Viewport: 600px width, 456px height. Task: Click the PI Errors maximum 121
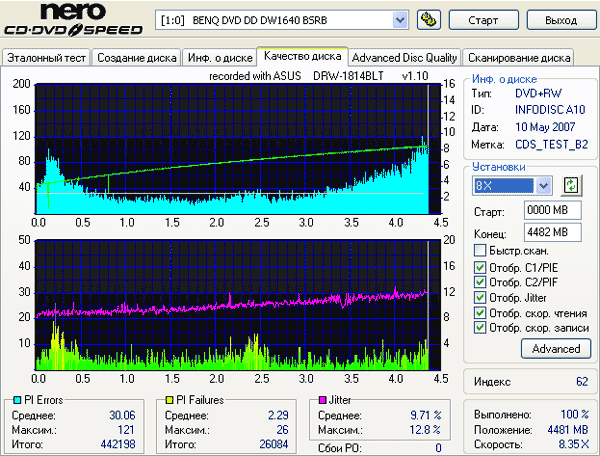pyautogui.click(x=126, y=430)
